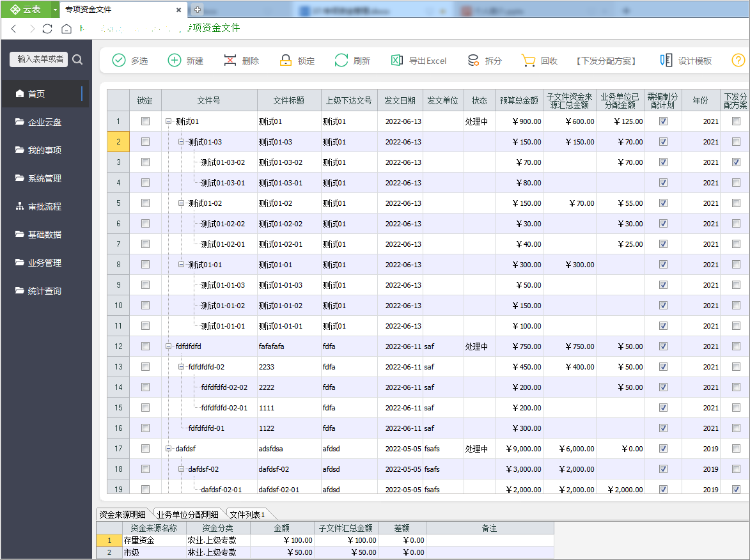The image size is (750, 560).
Task: Click the 删除 delete icon
Action: click(230, 60)
